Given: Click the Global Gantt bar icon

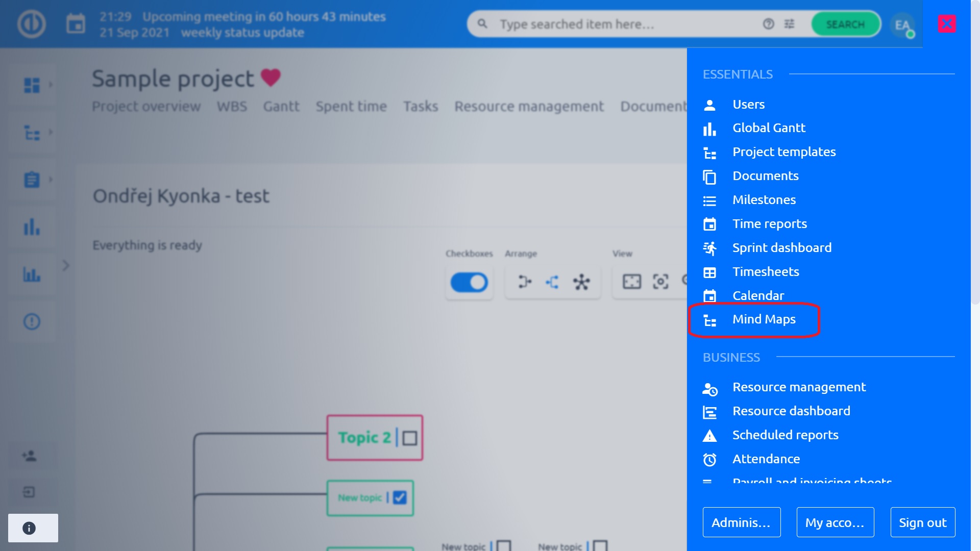Looking at the screenshot, I should [x=709, y=129].
